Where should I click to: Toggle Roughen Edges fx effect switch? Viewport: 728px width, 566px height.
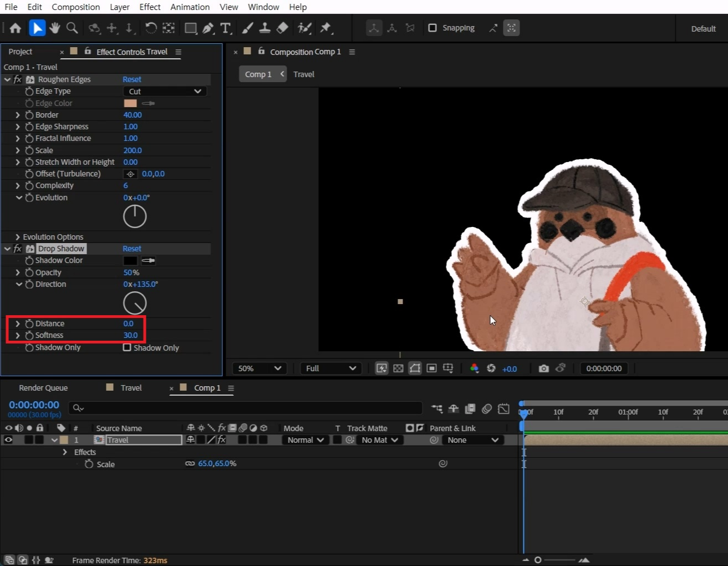pyautogui.click(x=18, y=79)
